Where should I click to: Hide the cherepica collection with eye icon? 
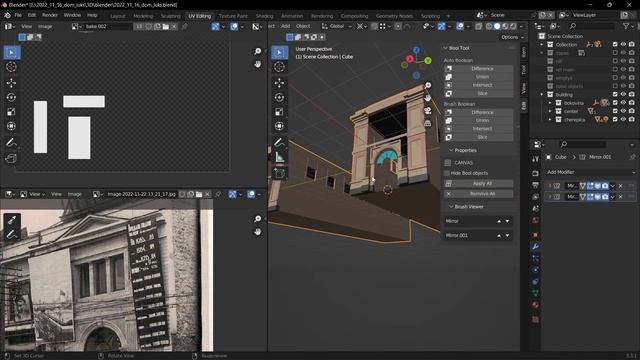pos(623,120)
